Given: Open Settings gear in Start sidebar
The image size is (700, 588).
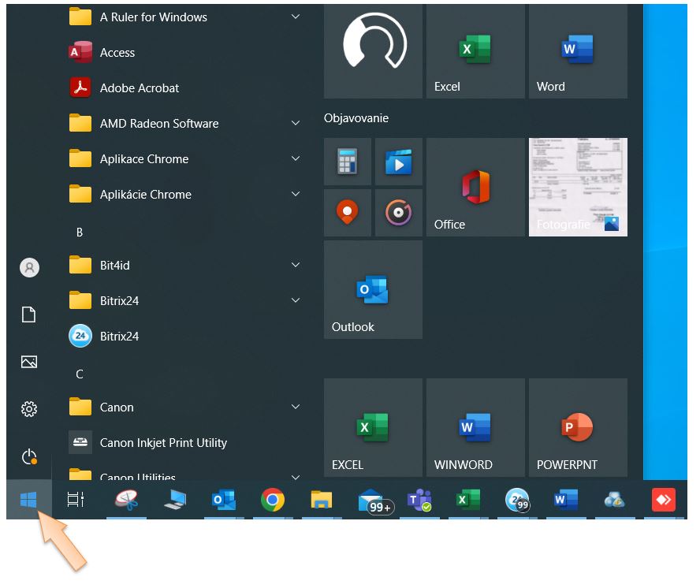Looking at the screenshot, I should click(x=29, y=409).
